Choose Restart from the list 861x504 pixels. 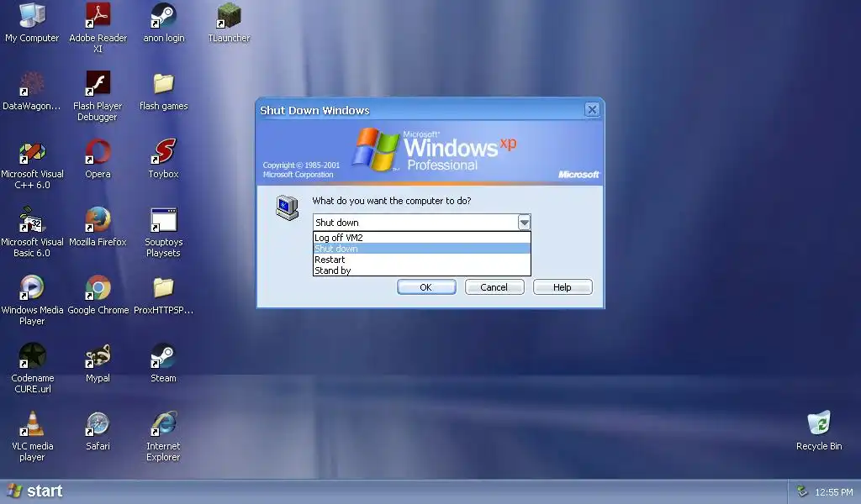(422, 260)
